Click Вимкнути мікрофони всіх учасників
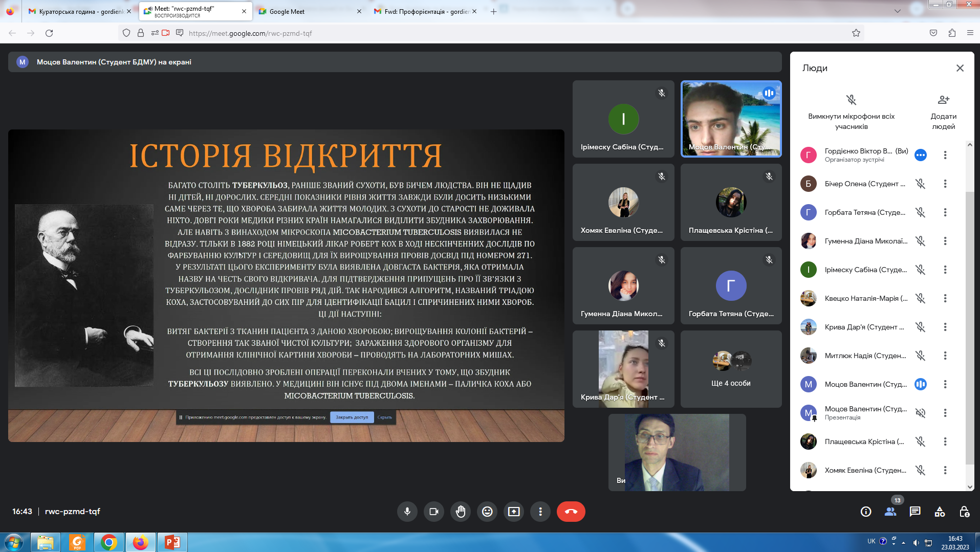 [x=851, y=112]
